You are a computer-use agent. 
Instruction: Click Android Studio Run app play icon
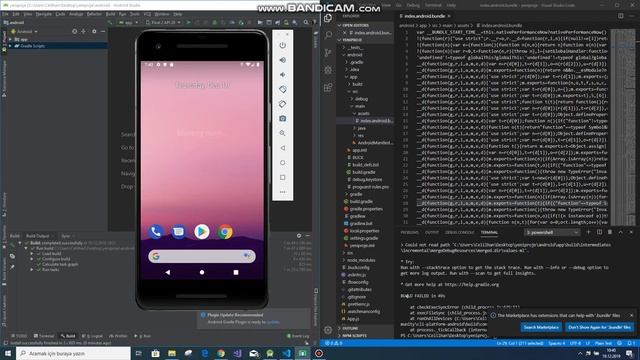click(x=188, y=22)
